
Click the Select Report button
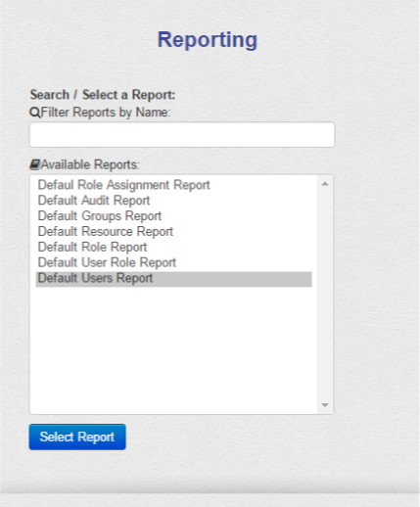click(77, 437)
